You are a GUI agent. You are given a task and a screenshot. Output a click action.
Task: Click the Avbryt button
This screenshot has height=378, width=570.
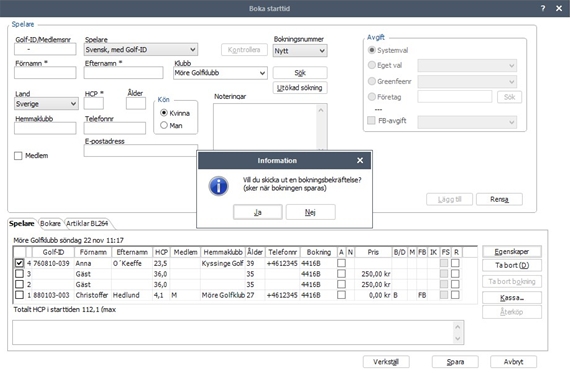513,362
